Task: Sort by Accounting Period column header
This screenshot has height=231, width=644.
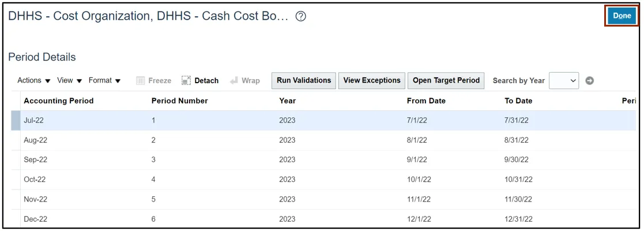Action: (x=58, y=100)
